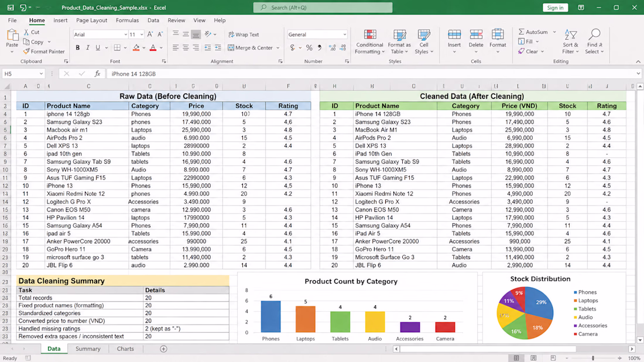Screen dimensions: 644x362
Task: Open the Borders tool in Font group
Action: 117,47
